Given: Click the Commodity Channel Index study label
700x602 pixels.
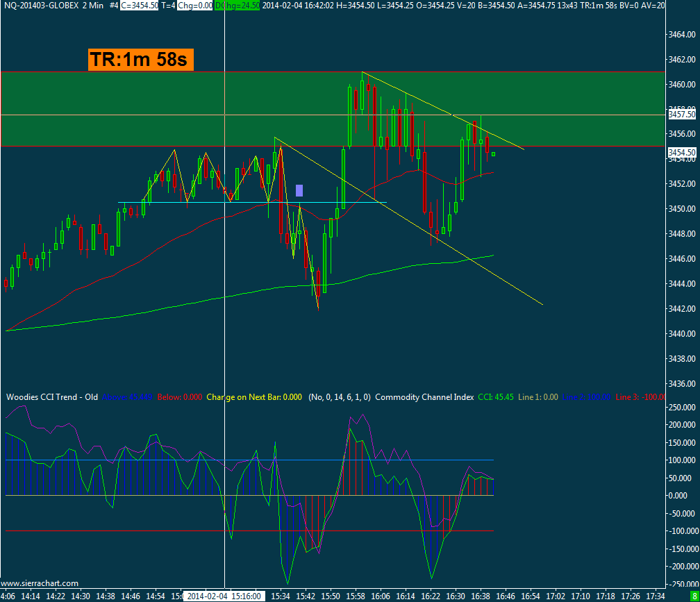Looking at the screenshot, I should pyautogui.click(x=424, y=397).
